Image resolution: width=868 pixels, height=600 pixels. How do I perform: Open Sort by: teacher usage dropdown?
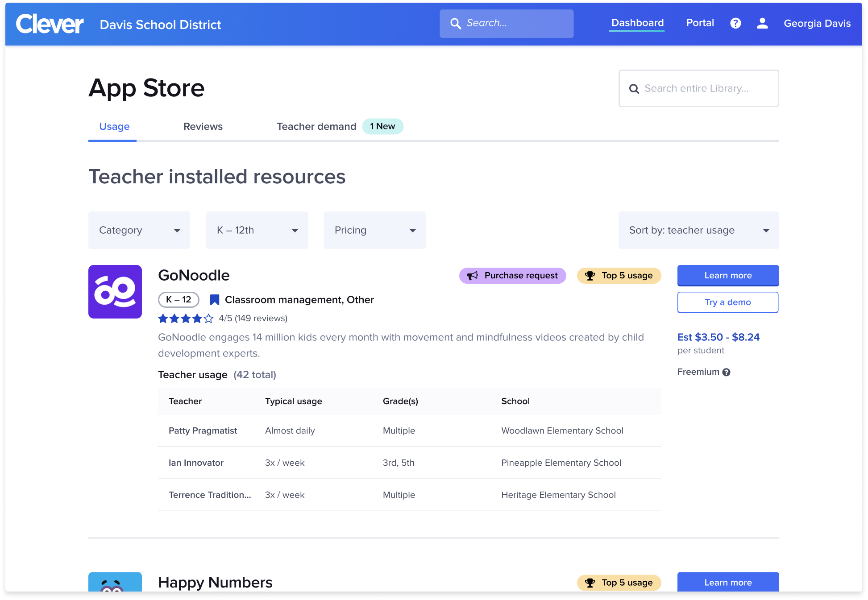[699, 230]
